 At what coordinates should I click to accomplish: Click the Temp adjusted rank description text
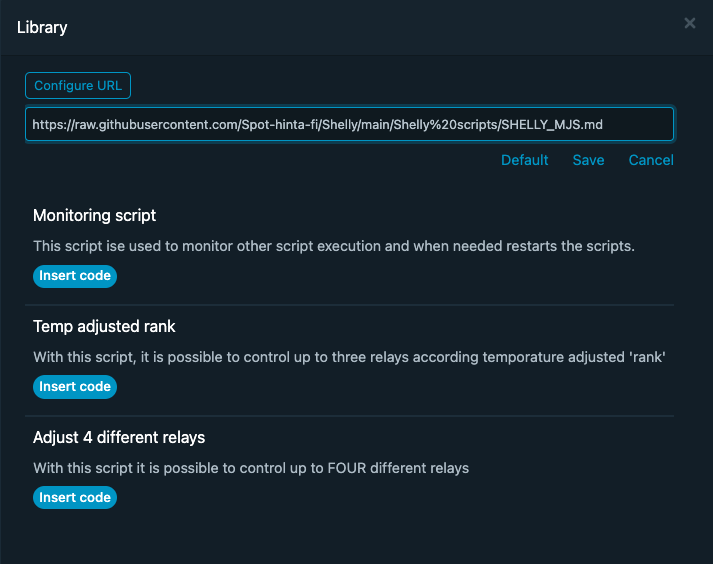pos(349,357)
